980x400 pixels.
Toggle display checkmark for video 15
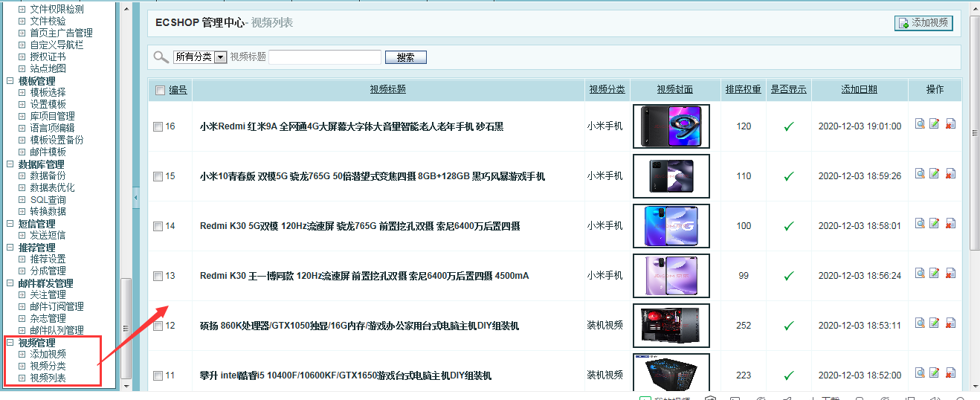click(x=789, y=176)
